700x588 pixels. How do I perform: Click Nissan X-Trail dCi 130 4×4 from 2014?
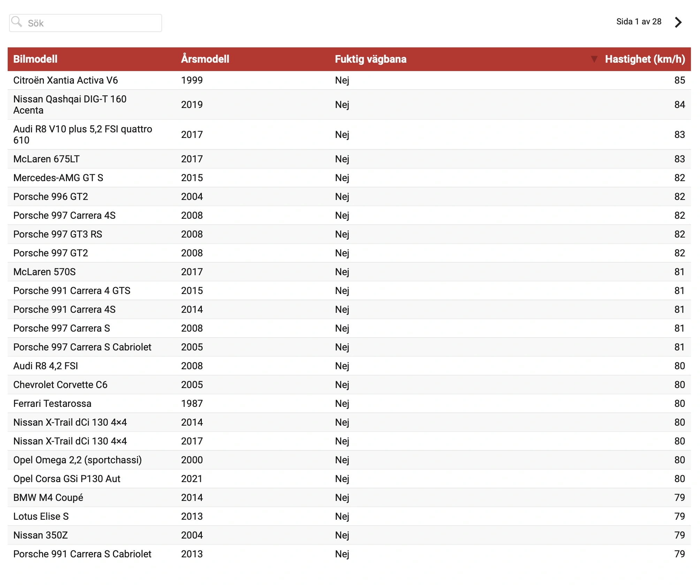[x=70, y=423]
